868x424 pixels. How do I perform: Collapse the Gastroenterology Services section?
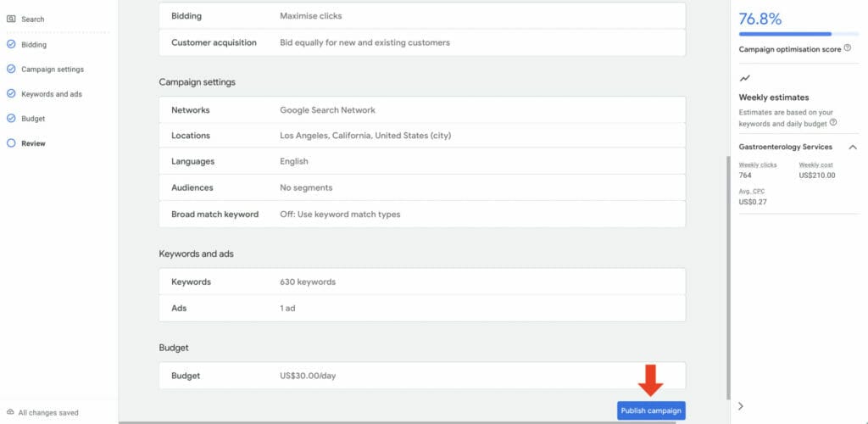point(852,148)
